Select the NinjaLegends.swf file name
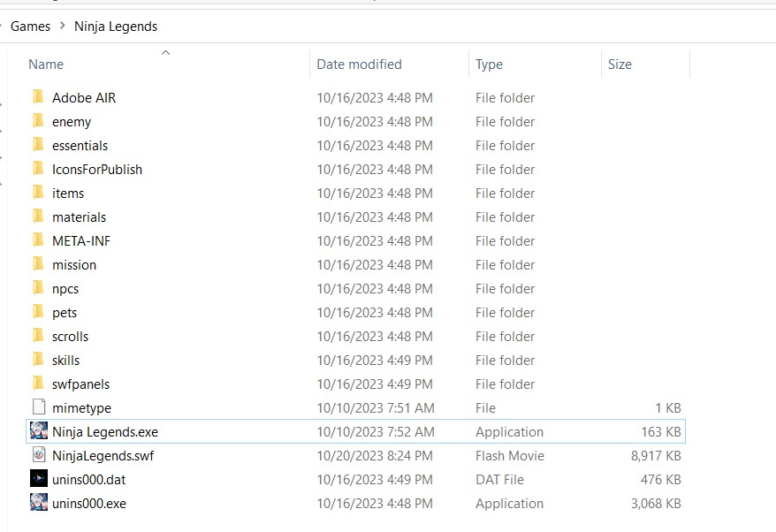The height and width of the screenshot is (532, 776). pyautogui.click(x=103, y=456)
